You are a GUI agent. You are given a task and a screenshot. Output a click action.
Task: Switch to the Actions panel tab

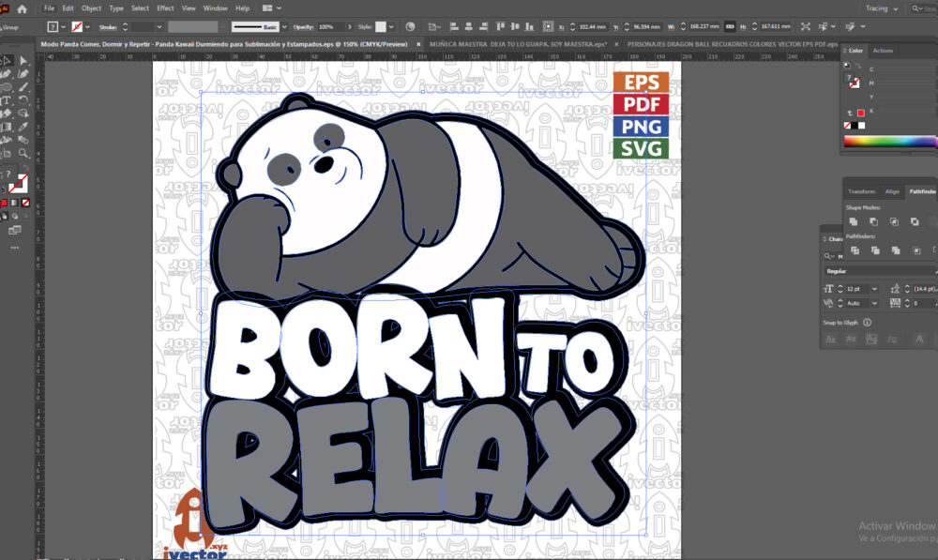pyautogui.click(x=883, y=51)
